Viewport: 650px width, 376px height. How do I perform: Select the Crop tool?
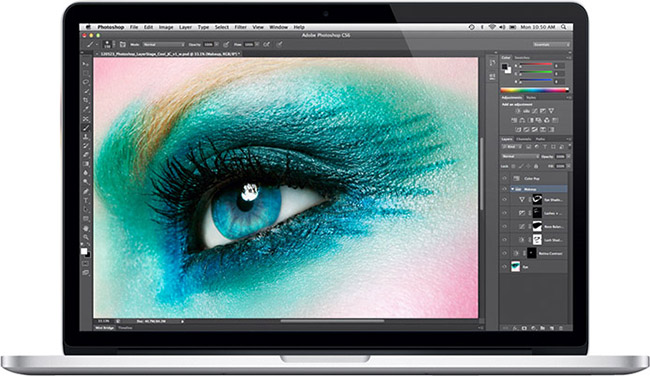[85, 100]
